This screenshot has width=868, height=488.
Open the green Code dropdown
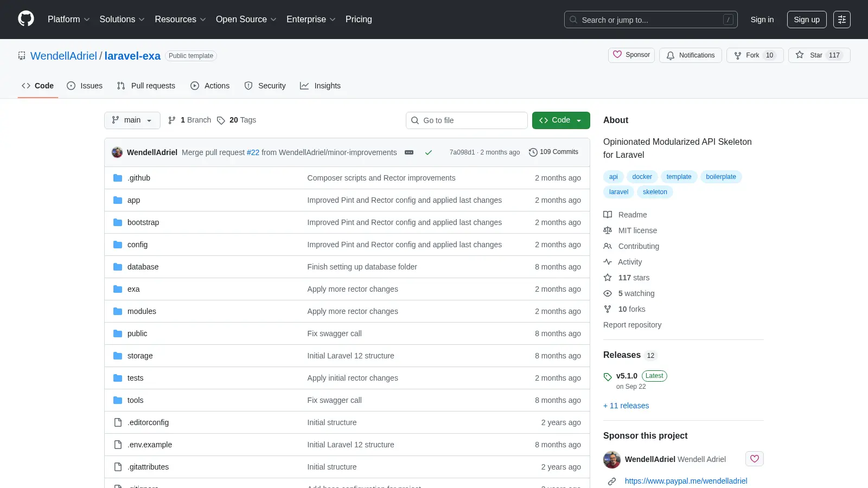[561, 120]
